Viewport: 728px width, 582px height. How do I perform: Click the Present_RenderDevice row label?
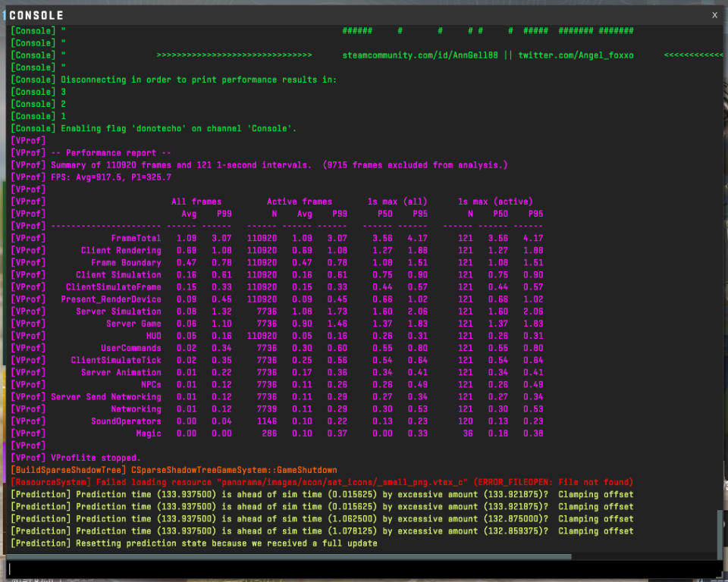[x=111, y=299]
